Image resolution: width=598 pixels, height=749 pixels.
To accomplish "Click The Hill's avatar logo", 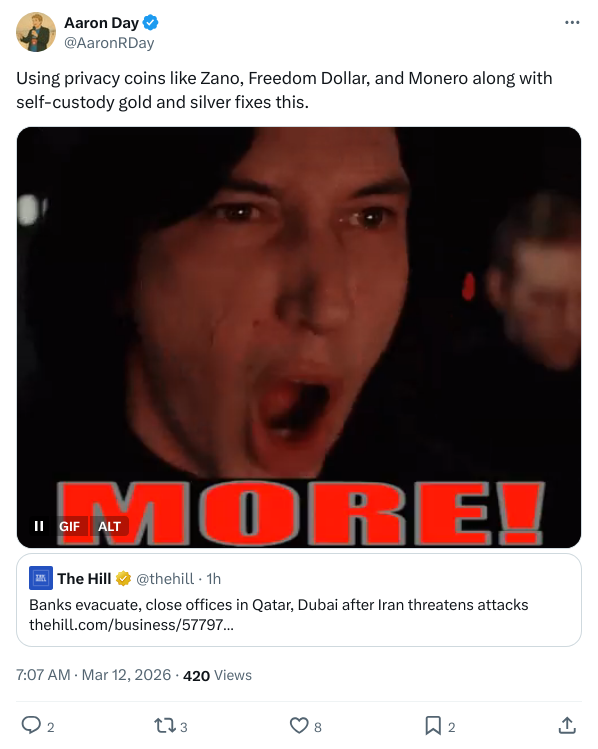I will tap(41, 578).
